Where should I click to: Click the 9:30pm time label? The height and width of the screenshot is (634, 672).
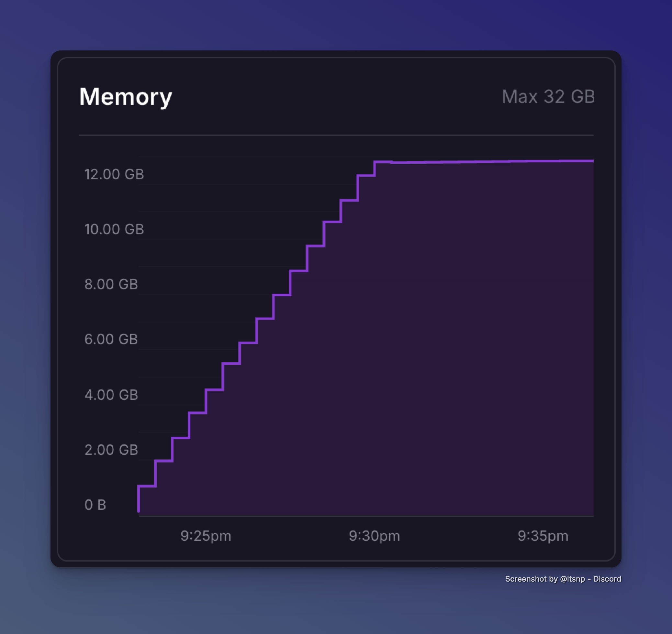375,536
